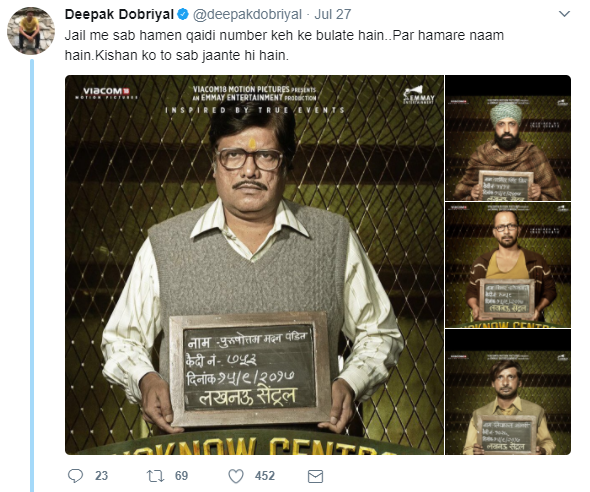The width and height of the screenshot is (590, 492).
Task: Open the turbaned man poster thumbnail
Action: coord(508,138)
